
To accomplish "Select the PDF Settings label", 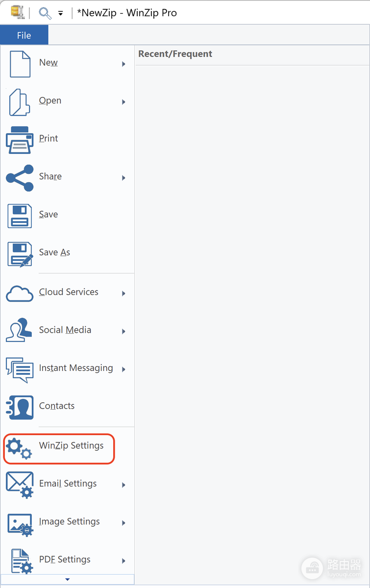I will pyautogui.click(x=65, y=560).
